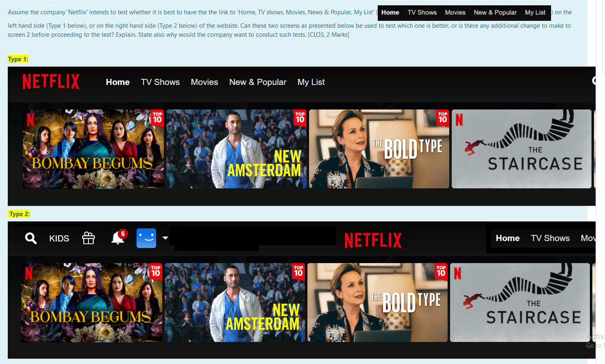Viewport: 605px width, 364px height.
Task: Open My List in the Type 1 navigation
Action: (x=311, y=82)
